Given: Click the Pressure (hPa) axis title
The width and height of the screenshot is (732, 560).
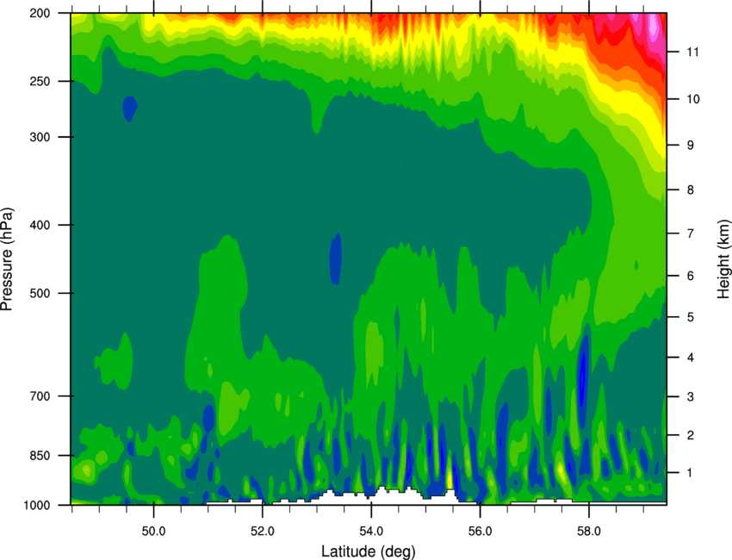Looking at the screenshot, I should point(7,258).
